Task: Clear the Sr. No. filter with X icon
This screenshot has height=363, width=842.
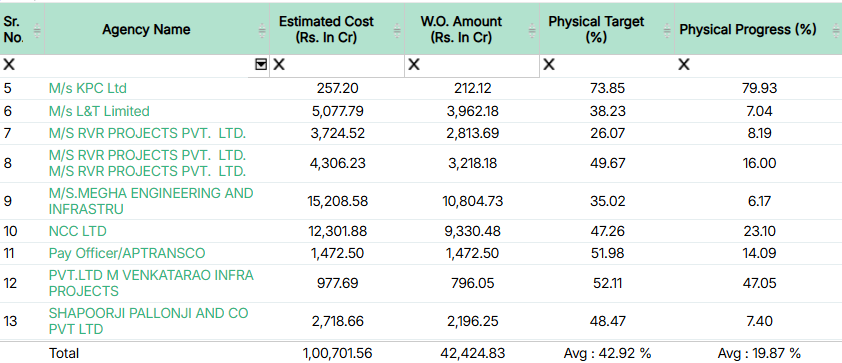Action: (9, 65)
